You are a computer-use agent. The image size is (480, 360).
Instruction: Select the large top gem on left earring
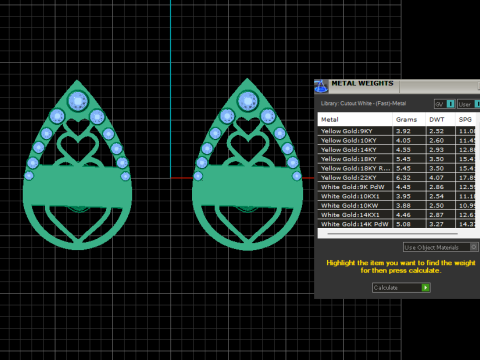coord(78,101)
